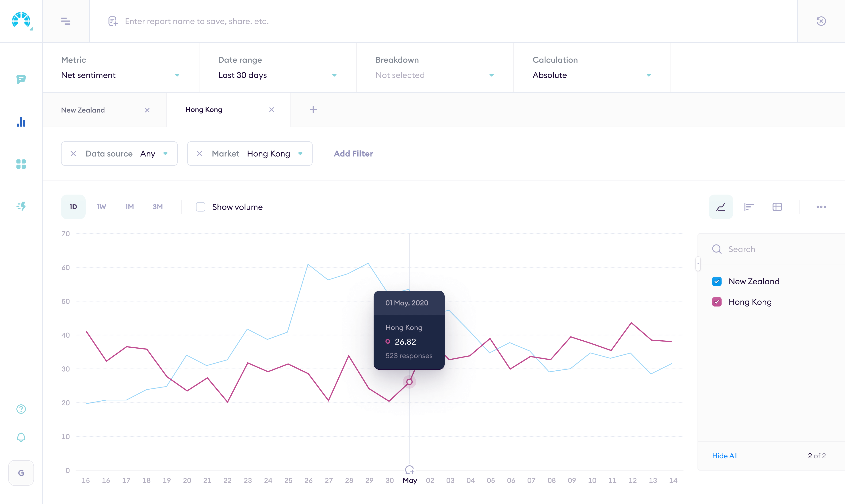Uncheck New Zealand in the legend
The width and height of the screenshot is (845, 504).
tap(717, 281)
